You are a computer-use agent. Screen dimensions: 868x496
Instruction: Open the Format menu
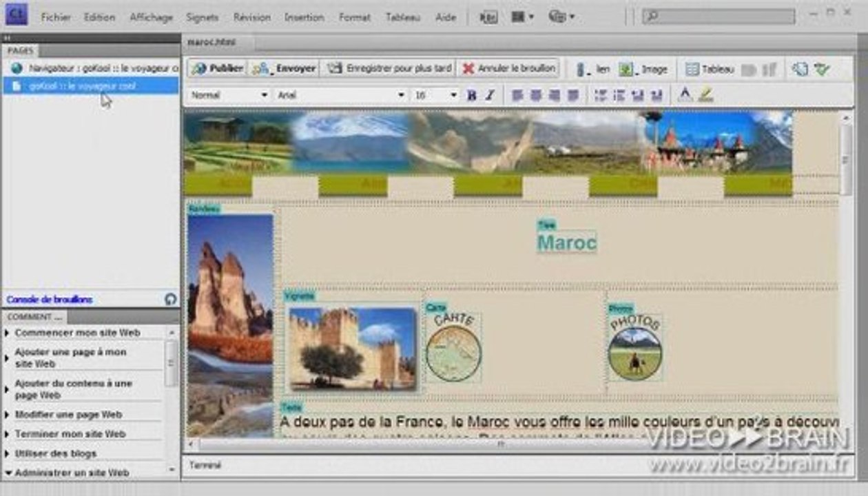pyautogui.click(x=355, y=17)
